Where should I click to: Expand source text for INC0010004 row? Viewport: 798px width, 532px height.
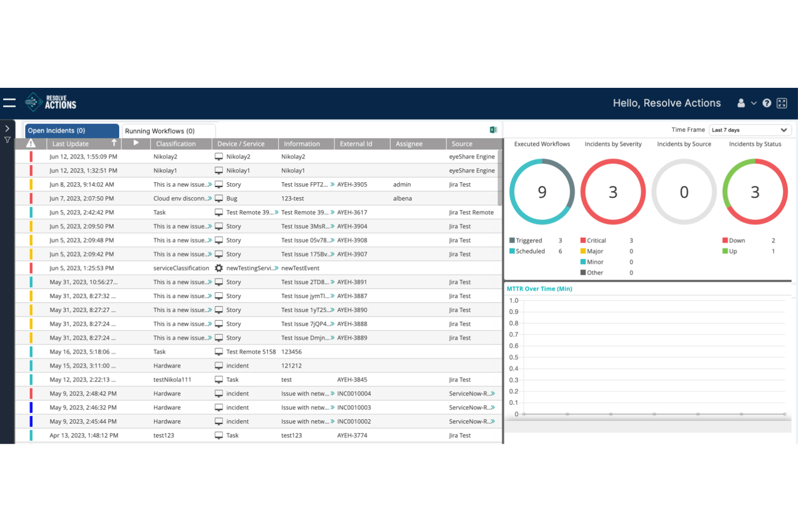(492, 393)
